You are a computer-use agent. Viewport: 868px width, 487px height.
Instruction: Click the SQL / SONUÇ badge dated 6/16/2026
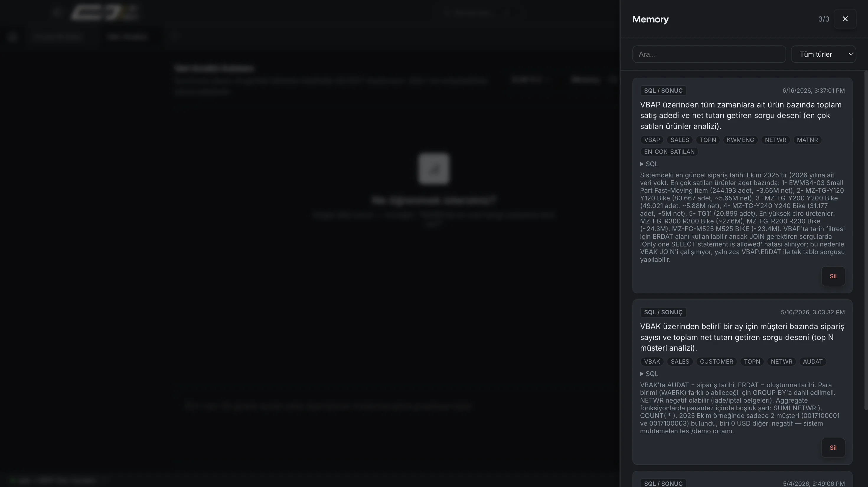point(663,91)
